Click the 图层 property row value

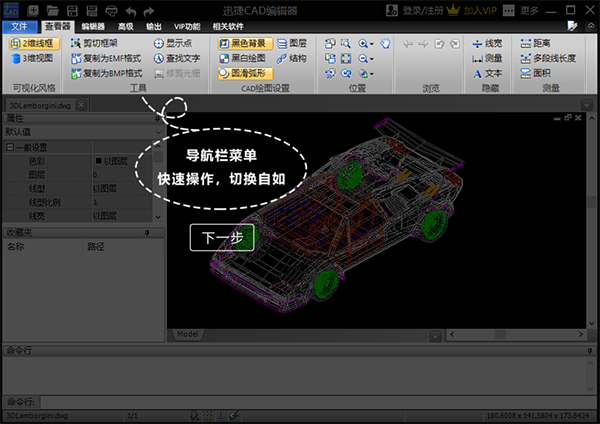122,175
